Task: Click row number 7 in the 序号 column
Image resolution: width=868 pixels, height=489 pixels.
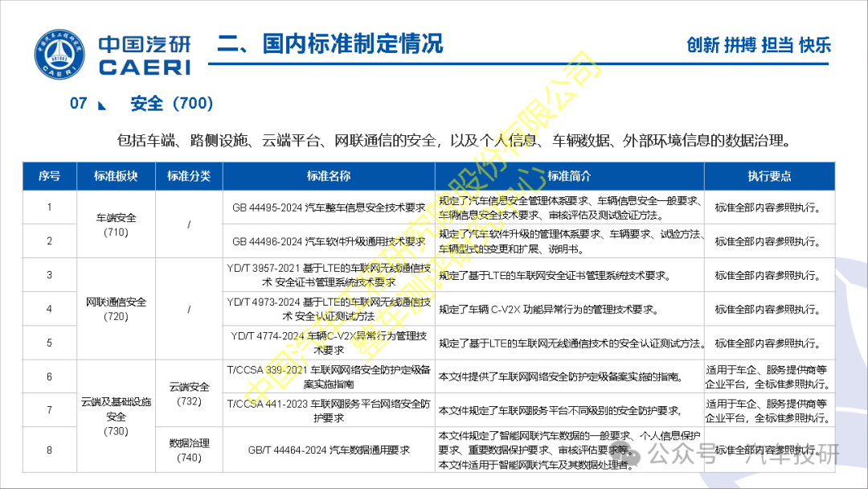Action: coord(49,410)
